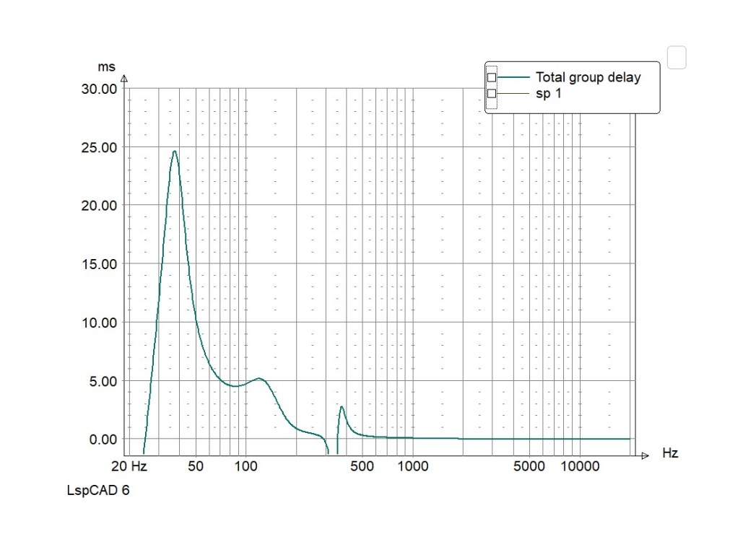Click the curve's tall peak near 25 ms

click(x=175, y=152)
